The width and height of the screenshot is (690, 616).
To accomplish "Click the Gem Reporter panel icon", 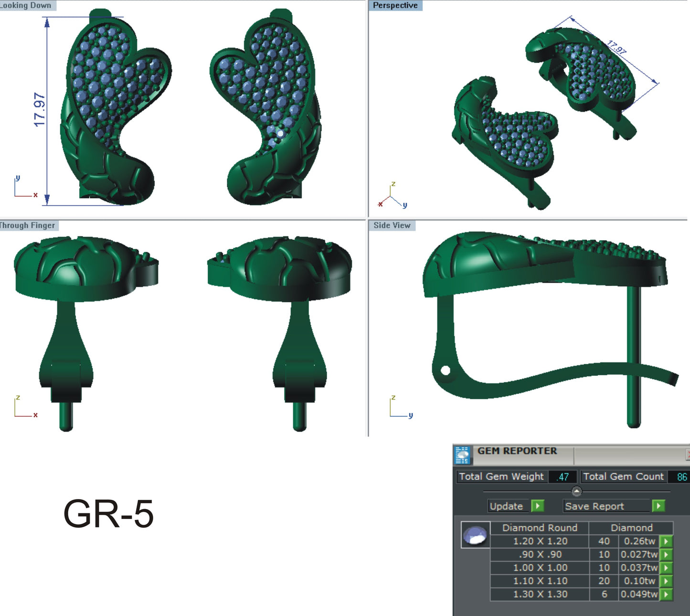I will 462,455.
